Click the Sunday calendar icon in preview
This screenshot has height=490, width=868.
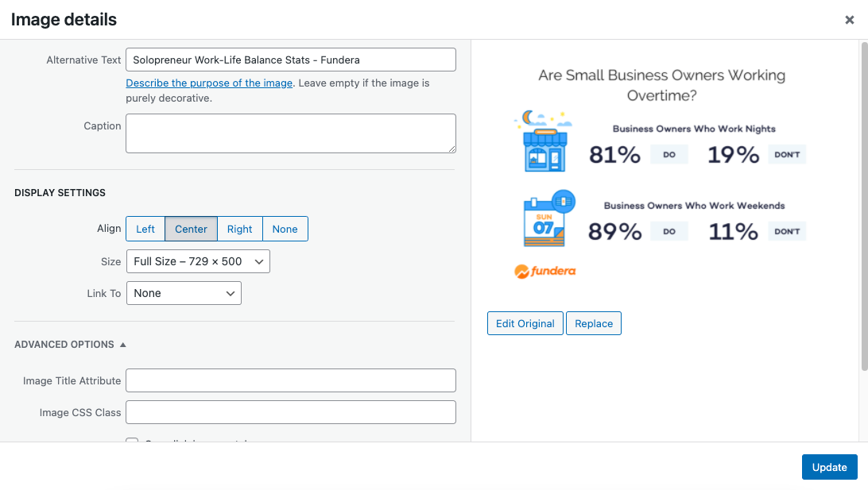[549, 218]
